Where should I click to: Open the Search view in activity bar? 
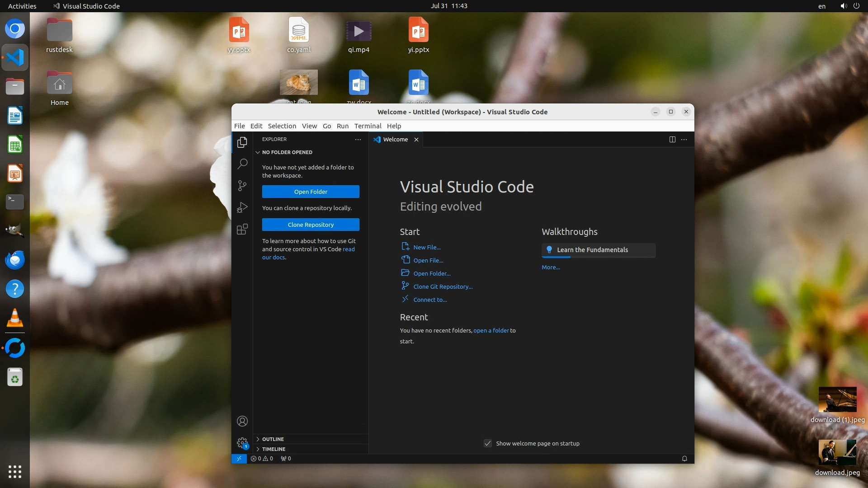(x=242, y=164)
